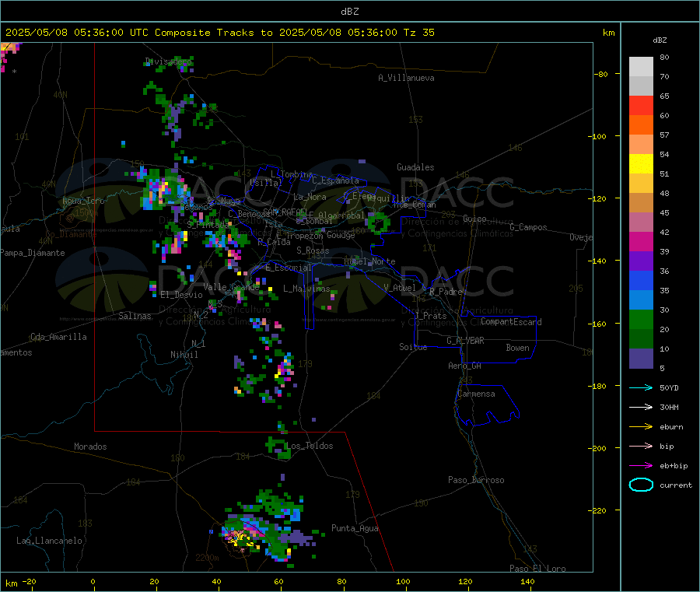
Task: Click the J_Prats map label
Action: 430,315
